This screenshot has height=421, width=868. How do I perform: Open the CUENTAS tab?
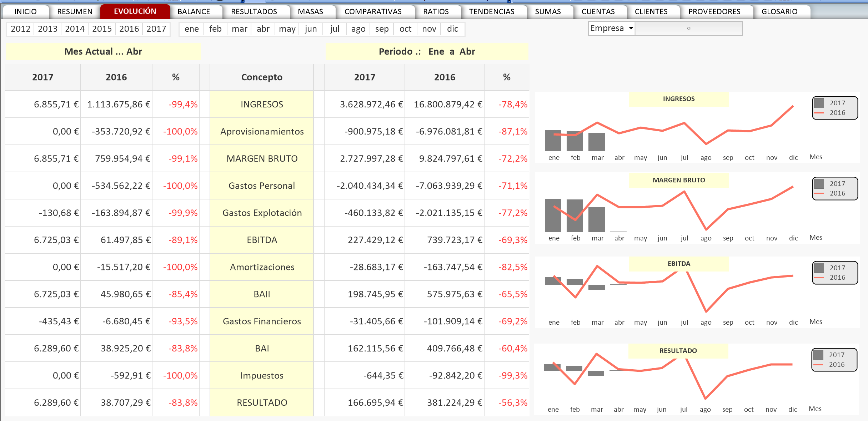[598, 11]
